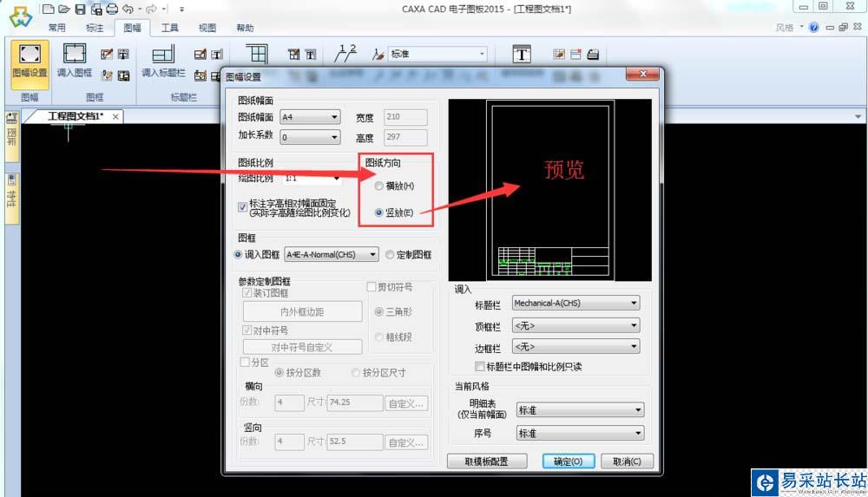Click the Print icon in quick toolbar

pos(112,9)
